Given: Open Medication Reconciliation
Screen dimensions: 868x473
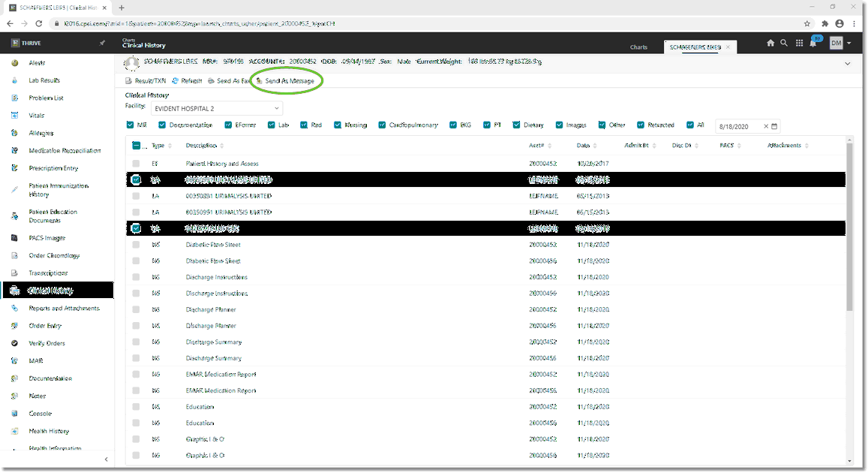Looking at the screenshot, I should click(65, 151).
